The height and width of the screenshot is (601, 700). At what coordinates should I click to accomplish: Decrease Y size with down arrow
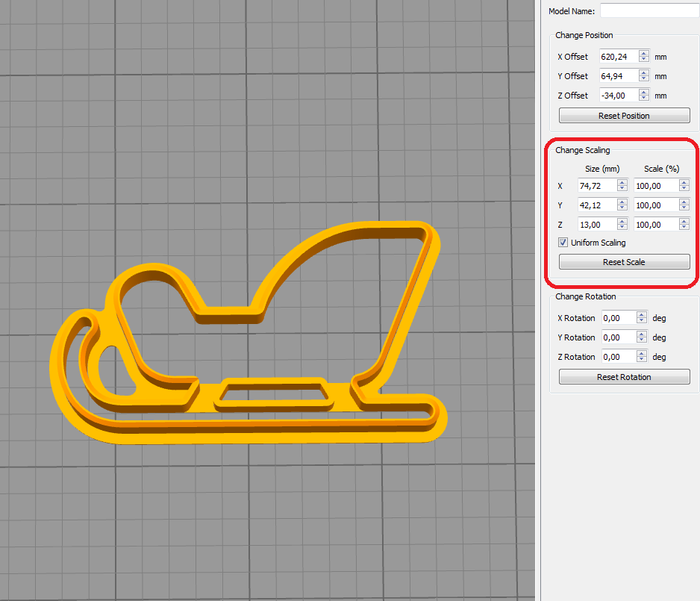(x=622, y=208)
